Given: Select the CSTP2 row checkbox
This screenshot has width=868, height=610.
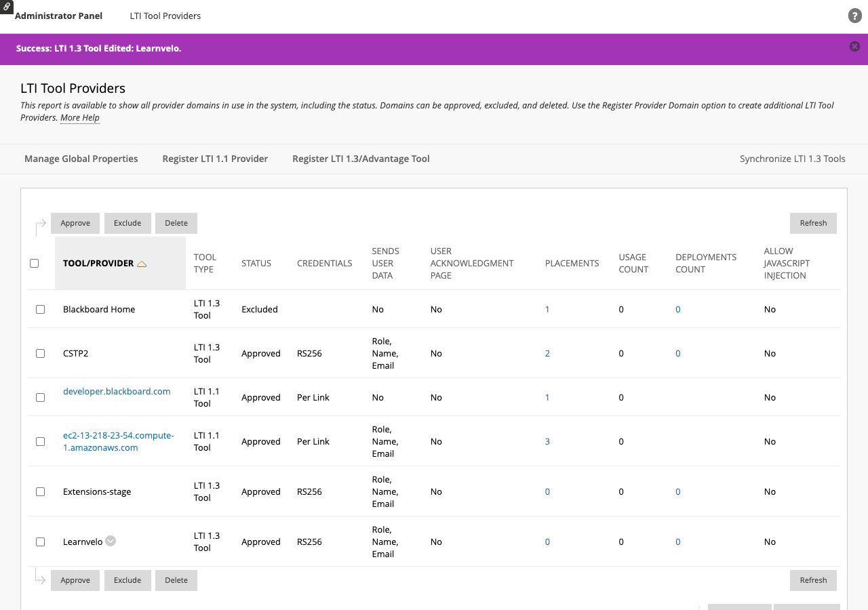Looking at the screenshot, I should coord(41,354).
